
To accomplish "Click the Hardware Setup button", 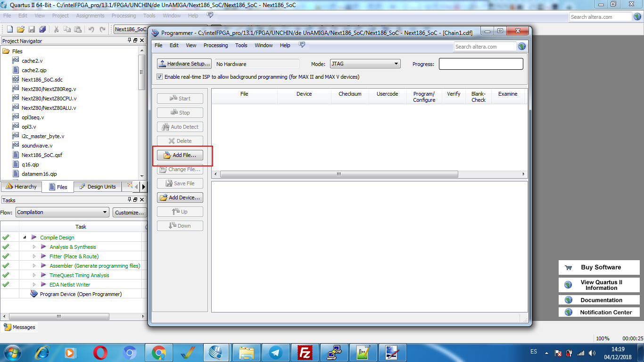I will coord(184,64).
